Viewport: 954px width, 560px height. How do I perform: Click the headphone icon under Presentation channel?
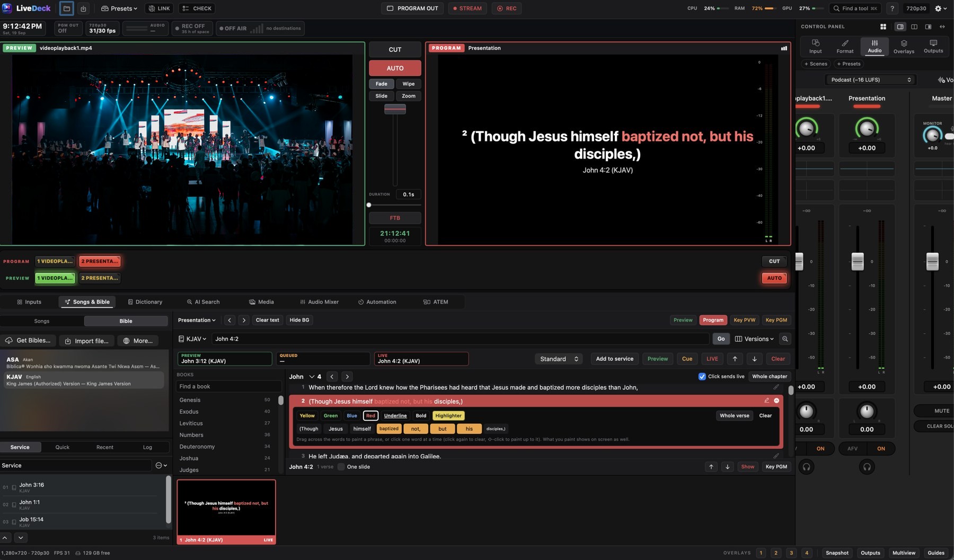pos(867,467)
